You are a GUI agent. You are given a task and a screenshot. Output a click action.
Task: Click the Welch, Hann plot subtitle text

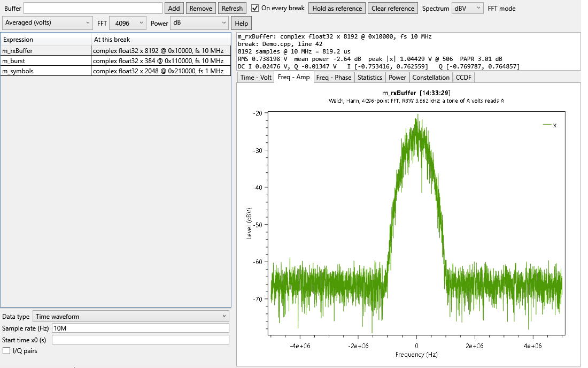(416, 101)
